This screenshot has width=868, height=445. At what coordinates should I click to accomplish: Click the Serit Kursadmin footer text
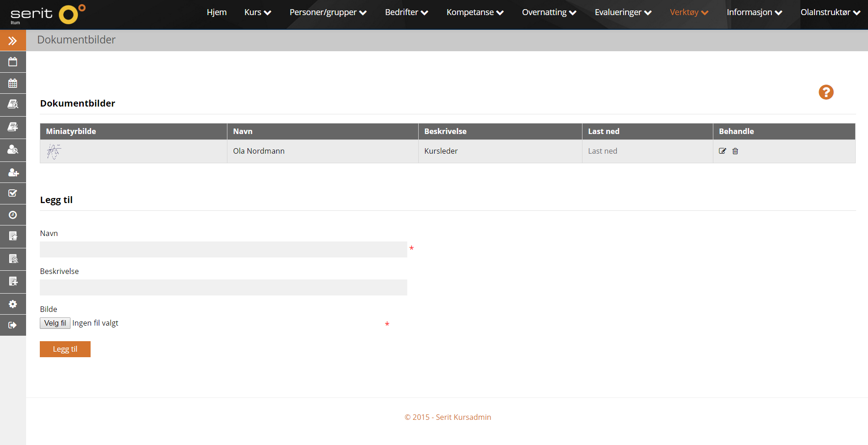click(447, 417)
